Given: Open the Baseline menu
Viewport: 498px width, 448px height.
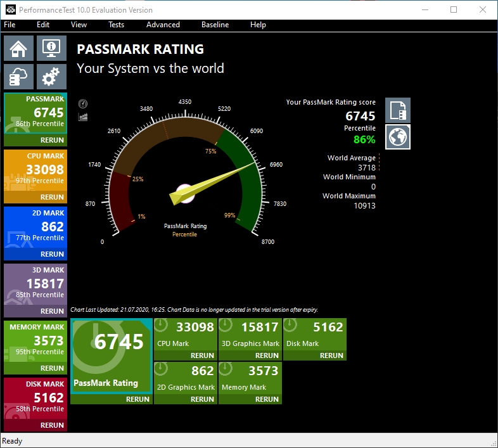Looking at the screenshot, I should (215, 25).
